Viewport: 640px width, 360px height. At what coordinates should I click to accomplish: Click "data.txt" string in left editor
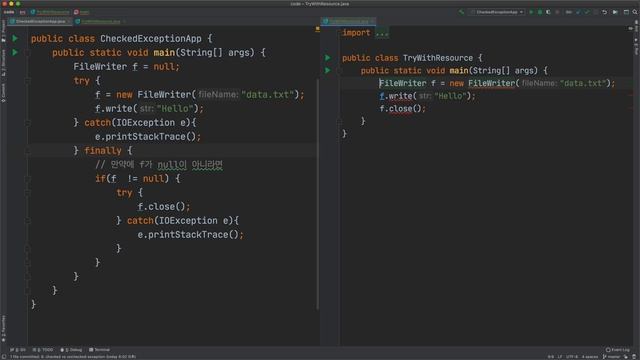[x=267, y=95]
